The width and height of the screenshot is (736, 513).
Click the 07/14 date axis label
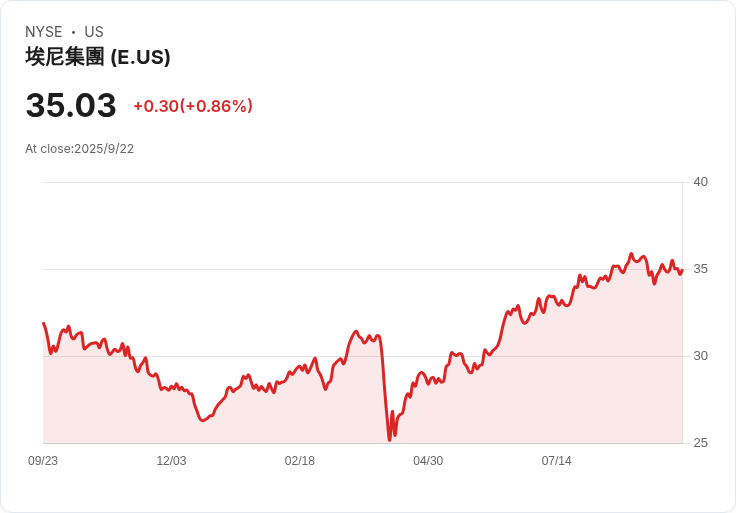pos(557,461)
